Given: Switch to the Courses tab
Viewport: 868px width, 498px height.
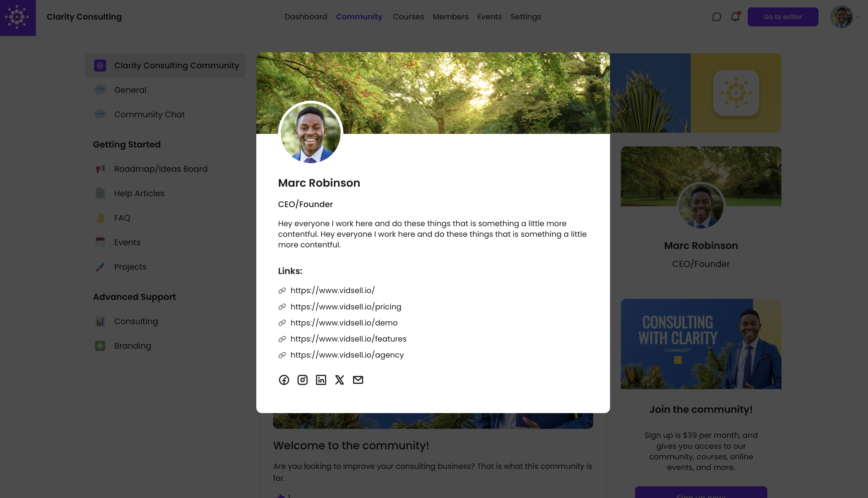Looking at the screenshot, I should point(408,17).
